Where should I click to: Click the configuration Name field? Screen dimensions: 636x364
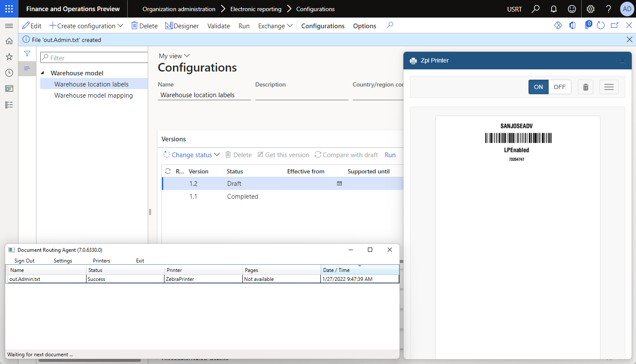point(204,95)
